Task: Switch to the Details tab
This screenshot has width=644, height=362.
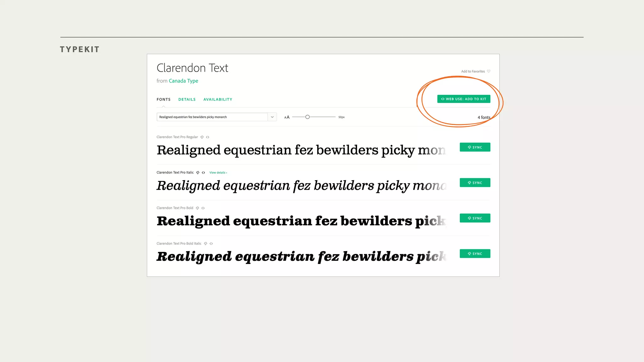Action: click(x=187, y=99)
